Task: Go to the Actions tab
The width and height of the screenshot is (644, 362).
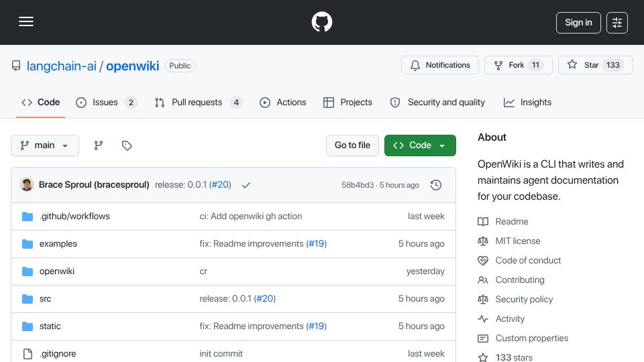Action: (283, 102)
